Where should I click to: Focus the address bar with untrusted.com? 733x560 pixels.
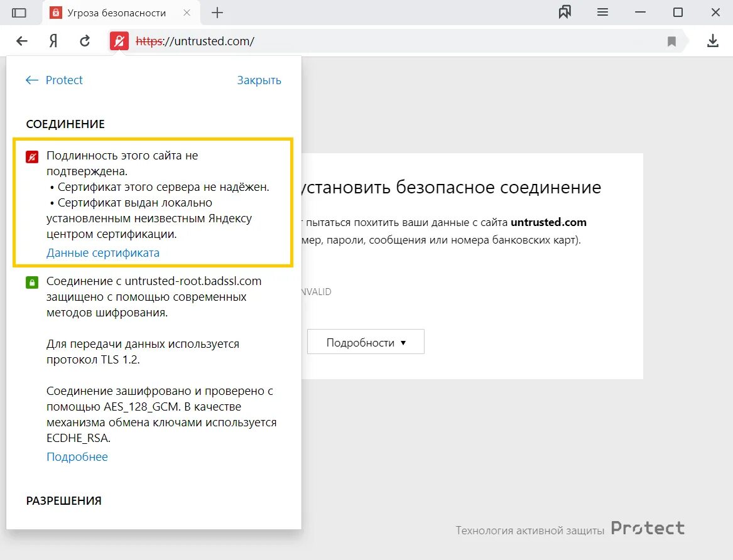coord(398,41)
